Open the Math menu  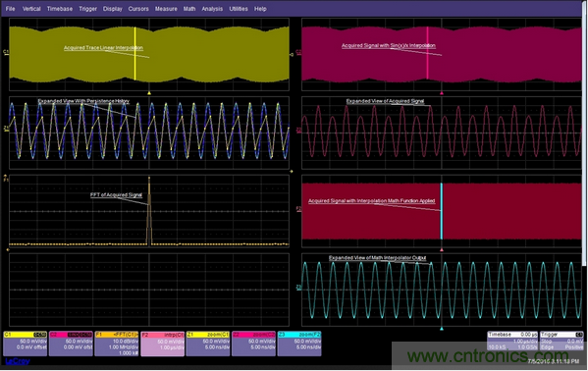point(189,9)
